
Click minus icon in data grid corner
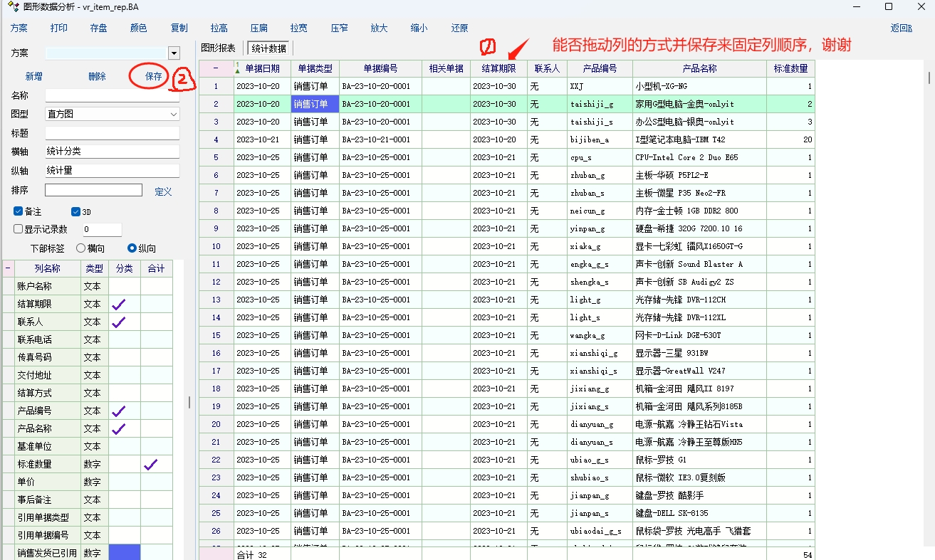(x=216, y=69)
